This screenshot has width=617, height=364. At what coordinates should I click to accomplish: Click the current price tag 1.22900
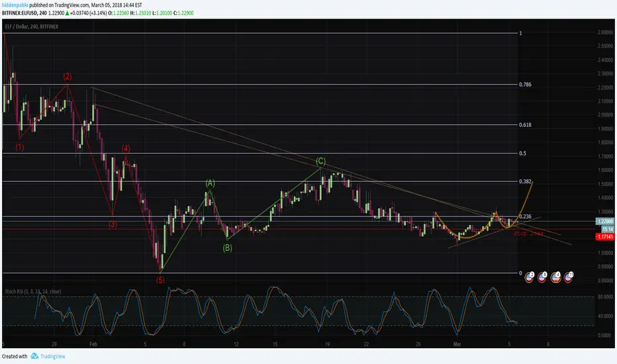604,222
